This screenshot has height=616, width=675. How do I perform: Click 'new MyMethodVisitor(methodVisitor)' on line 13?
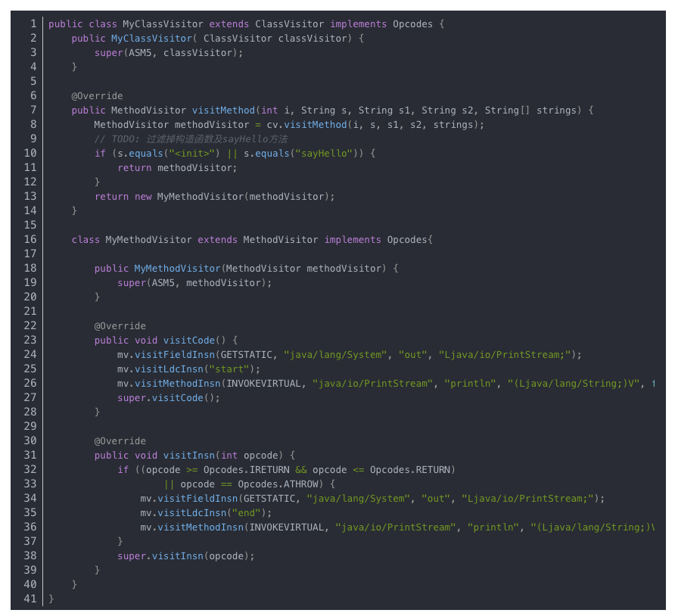232,196
